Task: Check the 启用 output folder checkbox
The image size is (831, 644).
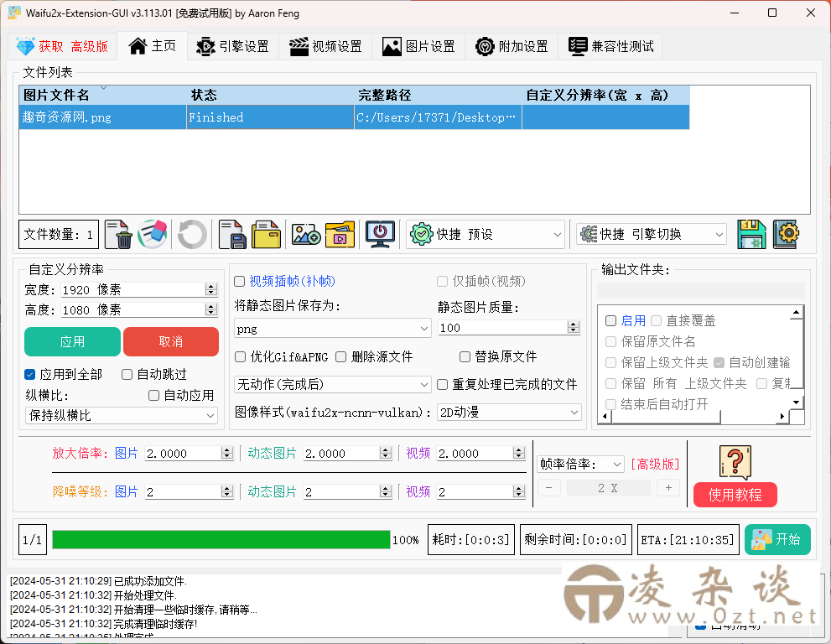Action: coord(610,320)
